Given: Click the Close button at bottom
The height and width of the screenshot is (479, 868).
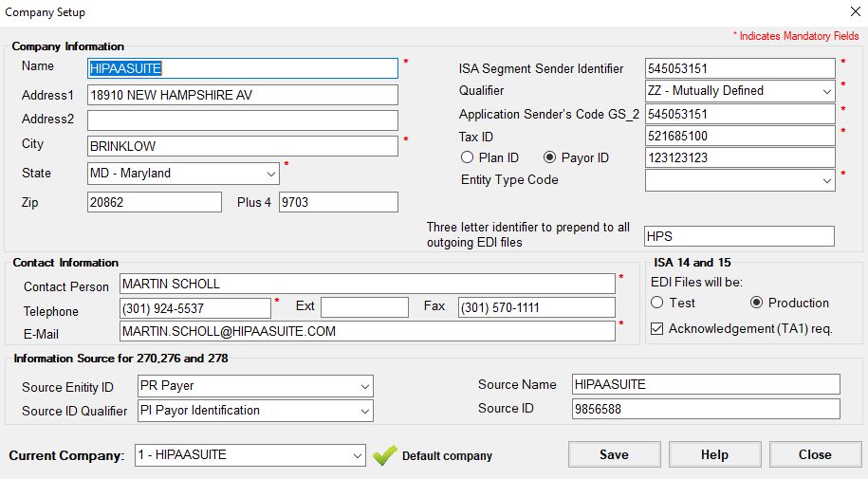Looking at the screenshot, I should [x=815, y=454].
